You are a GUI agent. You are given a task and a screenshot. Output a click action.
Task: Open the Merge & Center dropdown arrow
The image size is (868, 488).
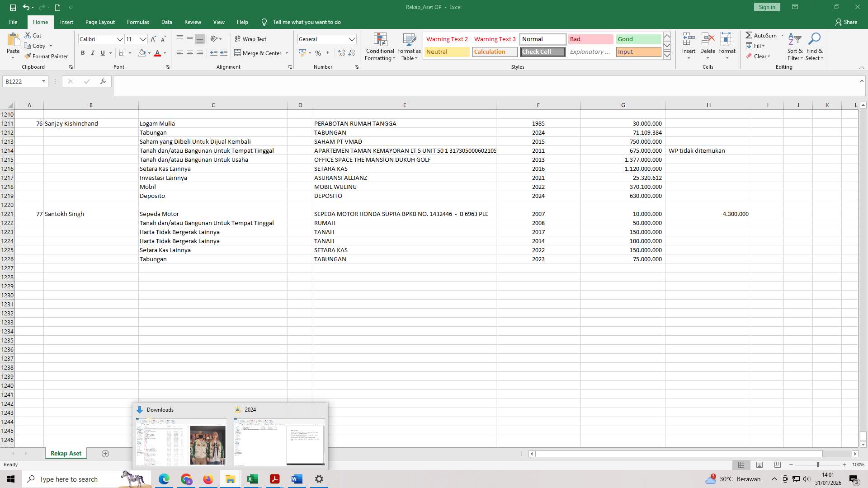tap(287, 53)
